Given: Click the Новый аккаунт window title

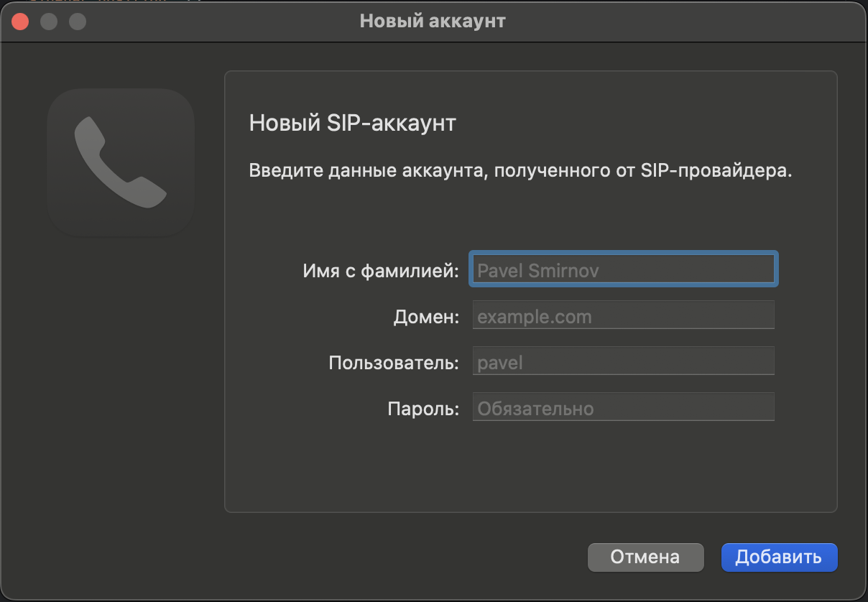Looking at the screenshot, I should 433,22.
